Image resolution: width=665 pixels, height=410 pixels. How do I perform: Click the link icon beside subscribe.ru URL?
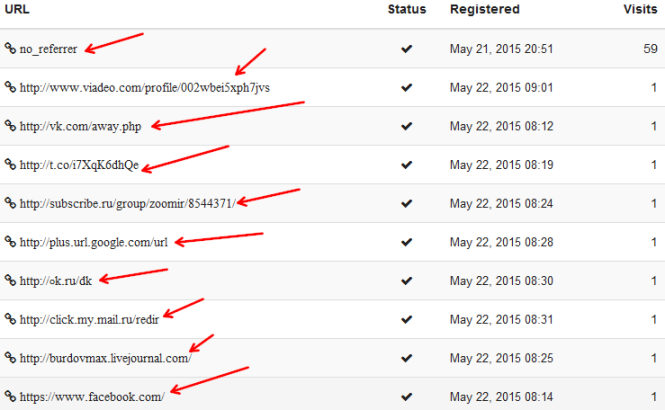click(x=10, y=203)
